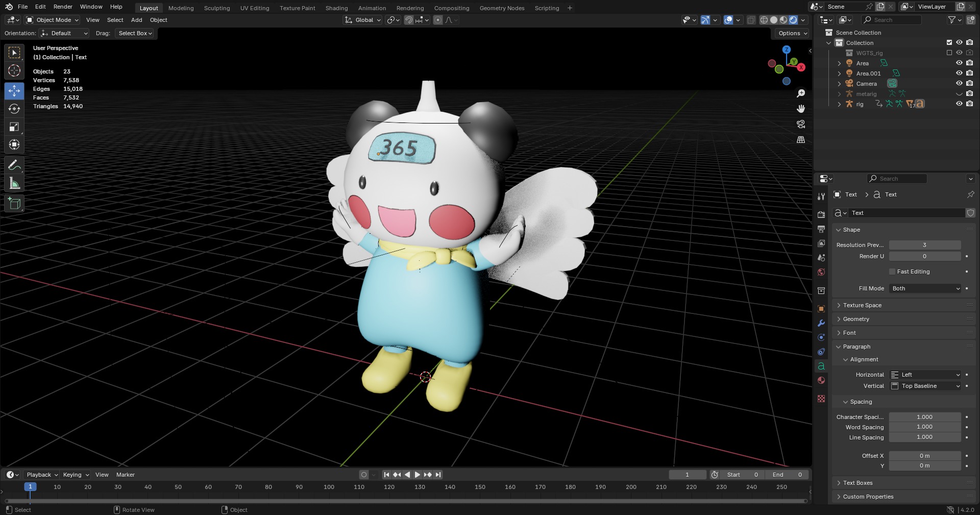The height and width of the screenshot is (515, 980).
Task: Select the Add Cube tool
Action: click(x=14, y=204)
